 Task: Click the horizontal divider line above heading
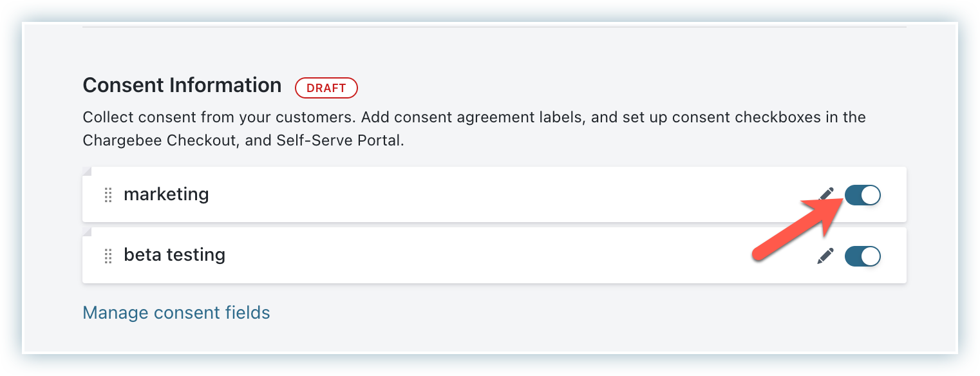[495, 27]
